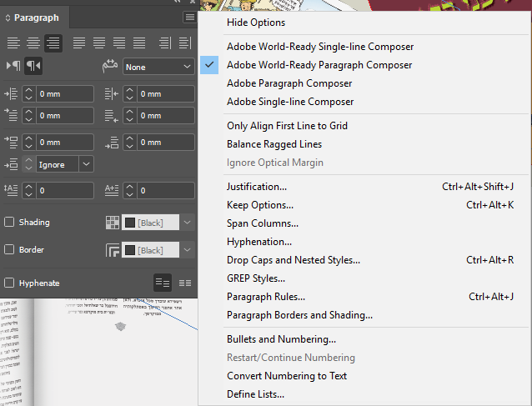Toggle the Hyphenate checkbox

coord(9,283)
